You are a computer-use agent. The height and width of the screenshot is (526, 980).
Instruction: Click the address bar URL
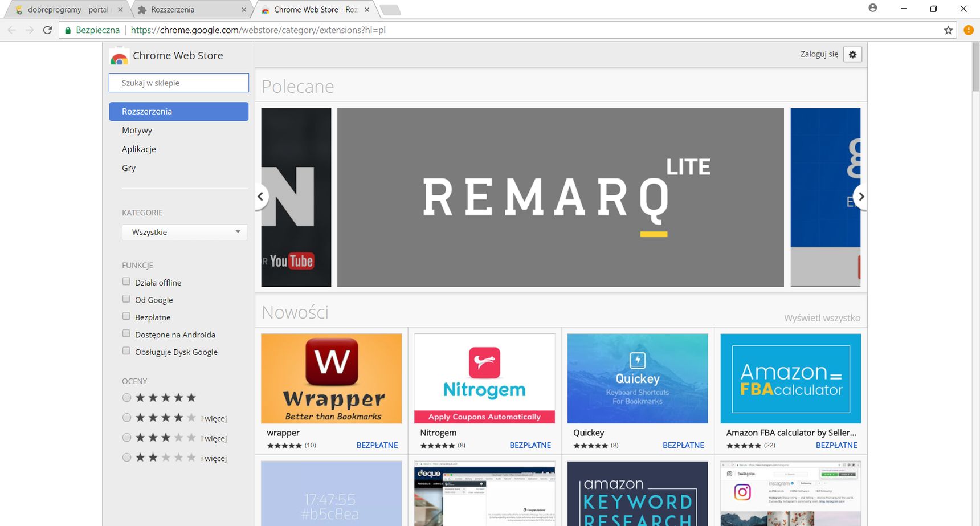pos(258,30)
